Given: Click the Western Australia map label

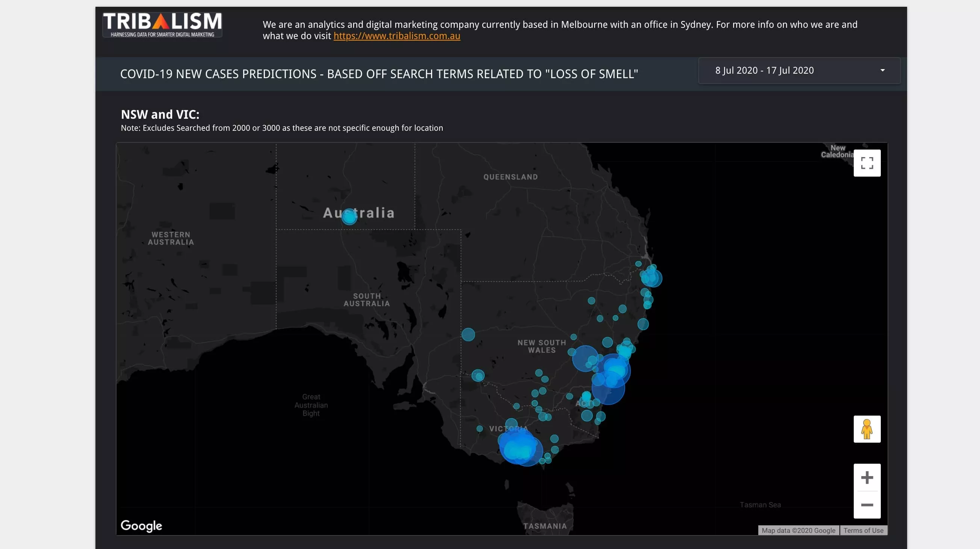Looking at the screenshot, I should pyautogui.click(x=171, y=238).
